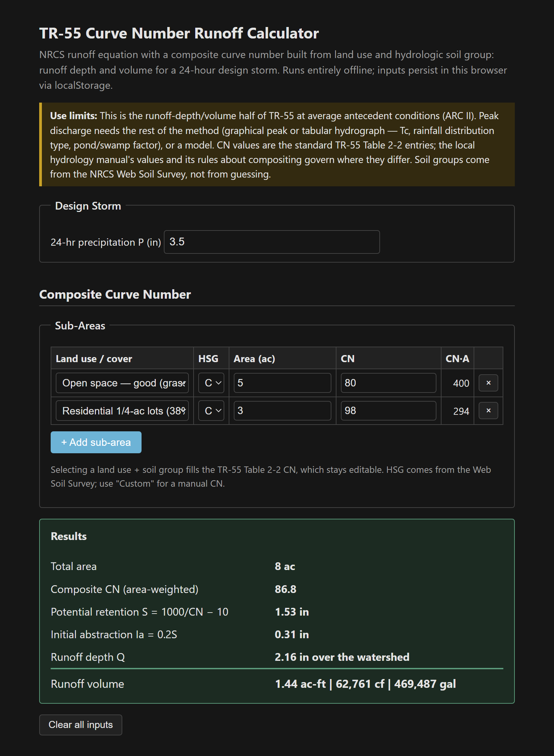Click the runoff depth Q result value
Viewport: 554px width, 756px height.
(x=342, y=657)
